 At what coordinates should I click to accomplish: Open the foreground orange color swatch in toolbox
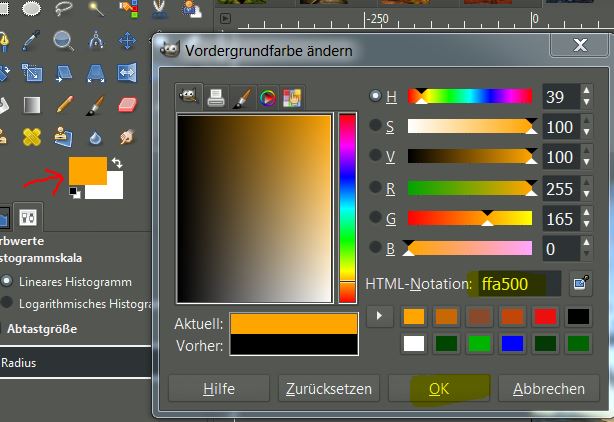coord(88,171)
